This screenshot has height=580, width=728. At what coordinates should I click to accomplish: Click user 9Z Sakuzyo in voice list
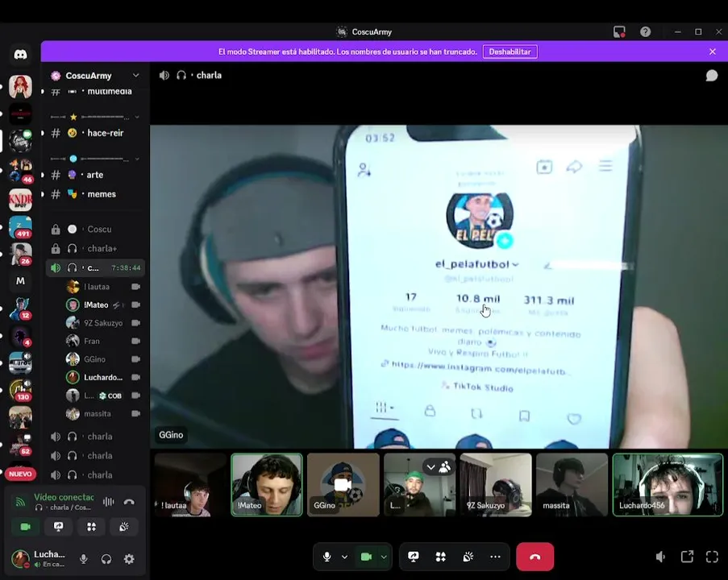click(103, 323)
